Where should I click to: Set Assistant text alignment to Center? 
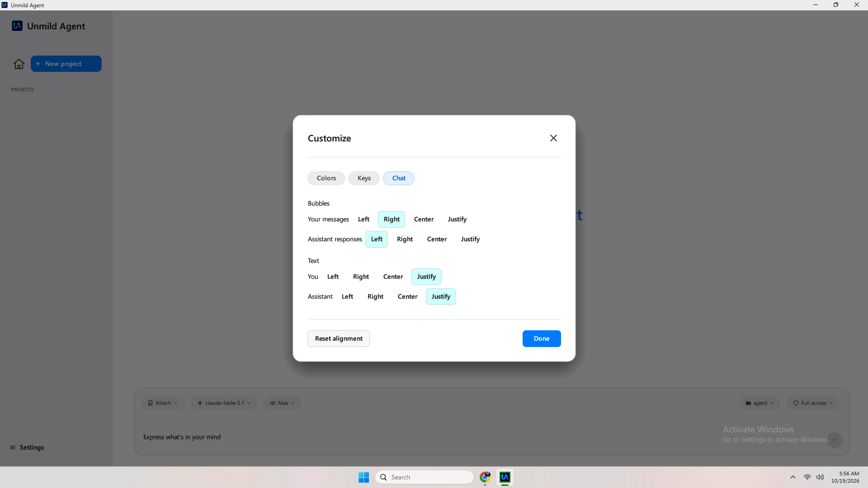[x=407, y=296]
